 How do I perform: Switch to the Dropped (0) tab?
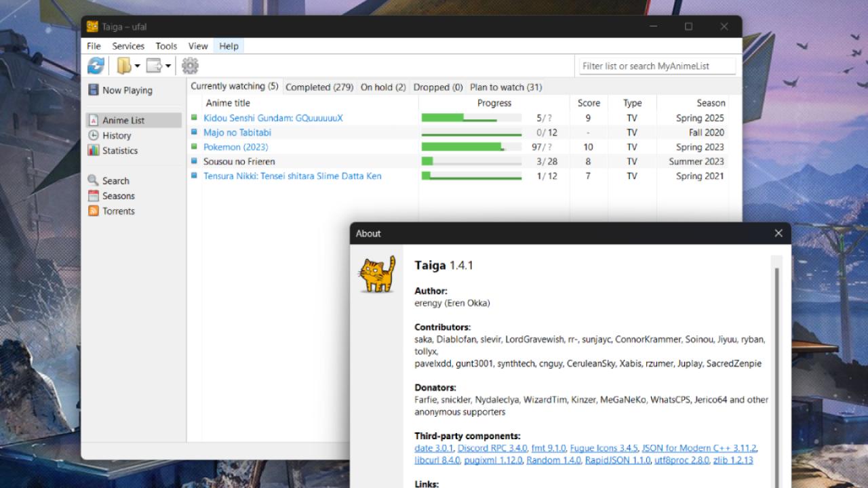438,87
